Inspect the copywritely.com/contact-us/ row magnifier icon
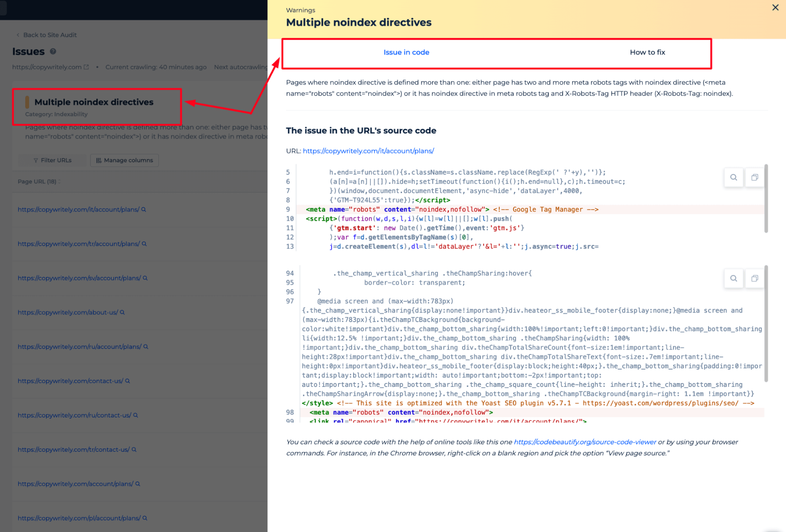The width and height of the screenshot is (786, 532). click(x=127, y=381)
